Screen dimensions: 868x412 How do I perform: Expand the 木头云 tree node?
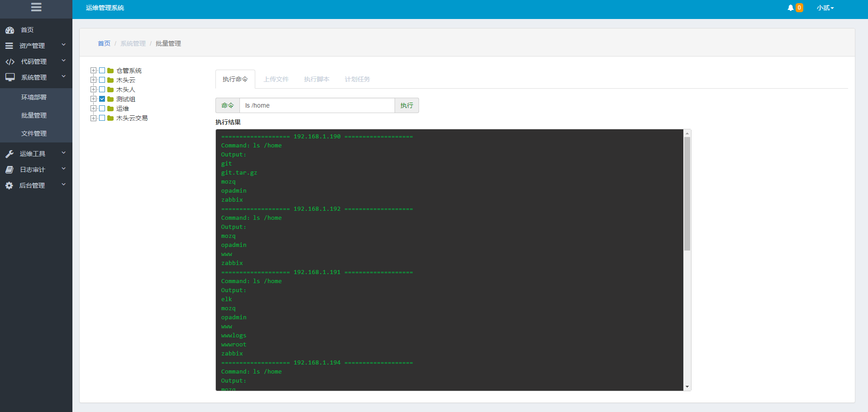pos(93,80)
